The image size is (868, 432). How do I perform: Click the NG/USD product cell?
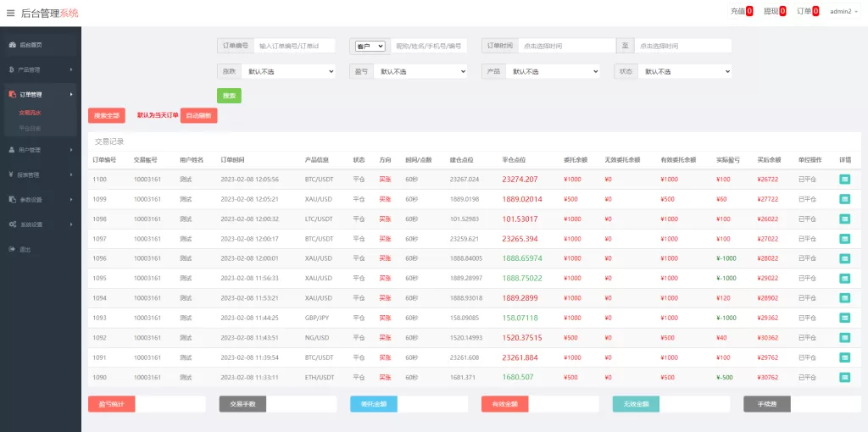click(x=317, y=337)
